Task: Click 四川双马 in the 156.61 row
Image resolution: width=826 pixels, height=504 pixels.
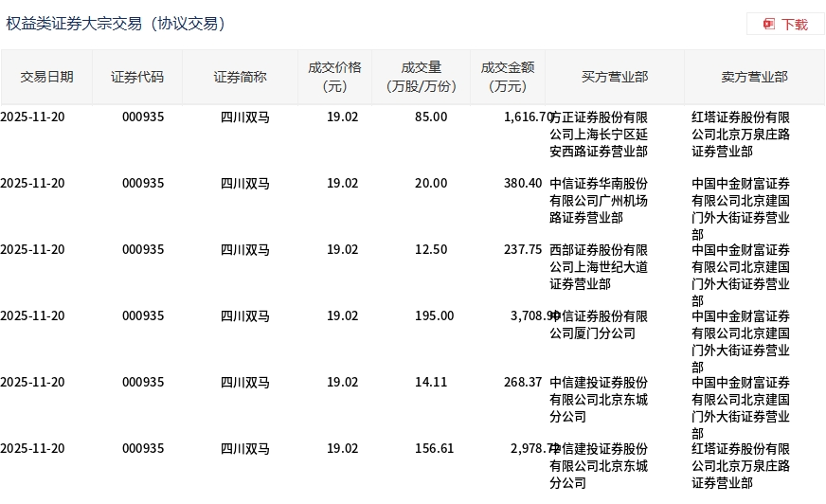Action: (x=245, y=449)
